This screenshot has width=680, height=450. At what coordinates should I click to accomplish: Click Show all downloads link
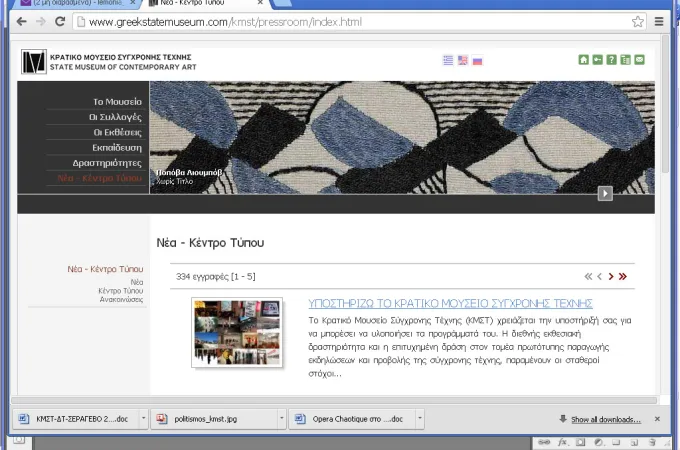point(606,419)
